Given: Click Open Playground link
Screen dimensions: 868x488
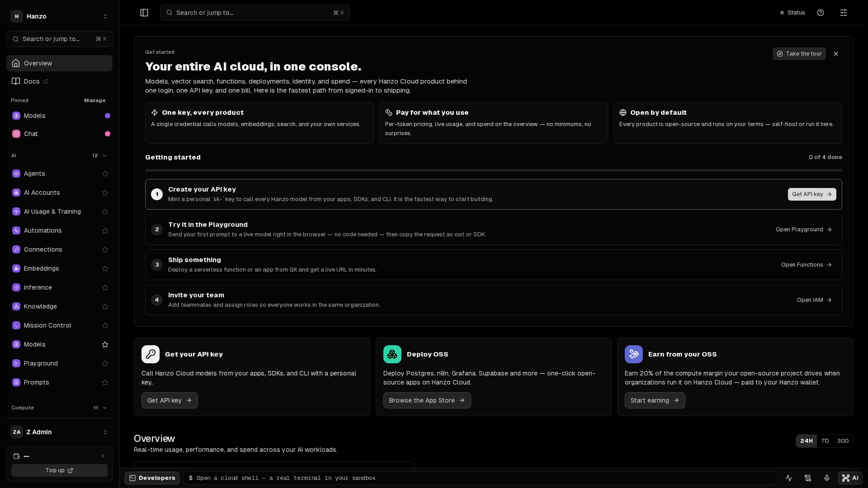Looking at the screenshot, I should (x=804, y=230).
